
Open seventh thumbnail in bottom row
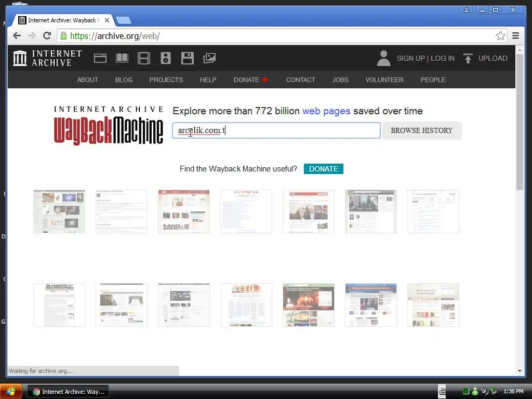point(433,305)
